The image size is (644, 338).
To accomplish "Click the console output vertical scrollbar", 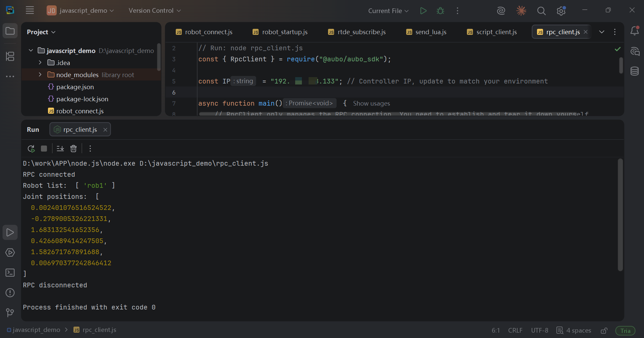I will coord(620,215).
